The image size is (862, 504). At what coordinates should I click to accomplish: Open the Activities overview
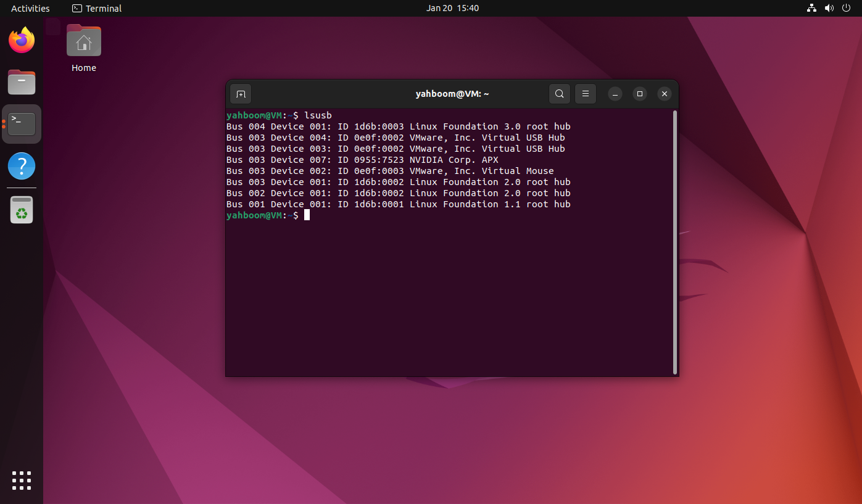point(30,8)
